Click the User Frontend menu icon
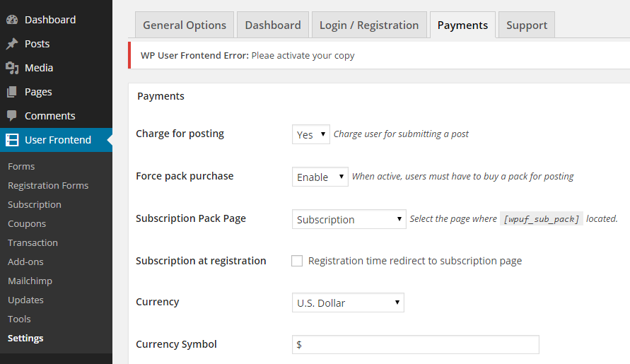This screenshot has width=630, height=364. tap(12, 140)
